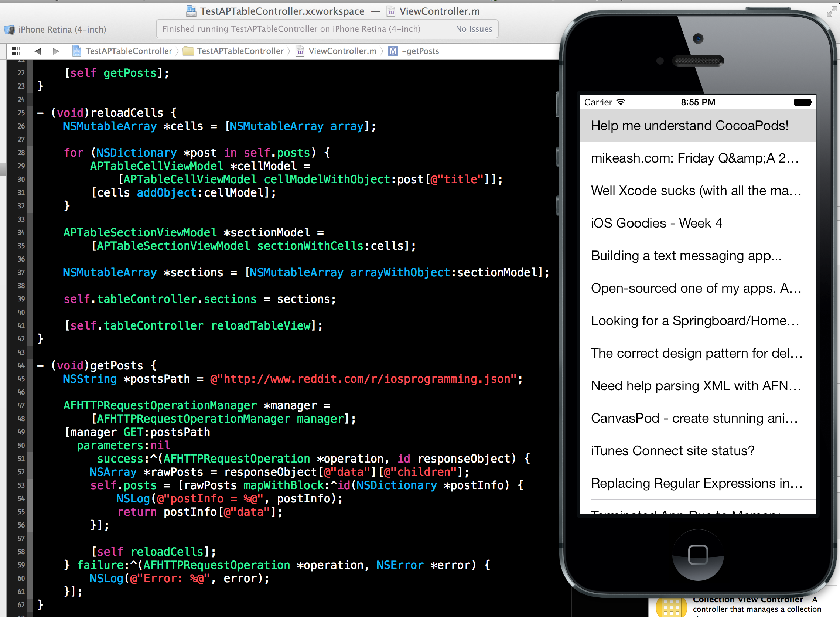
Task: Click line number 44 in the gutter
Action: coord(21,366)
